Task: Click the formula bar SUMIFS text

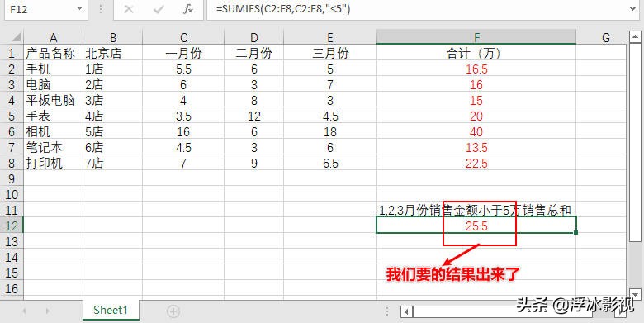Action: coord(283,8)
